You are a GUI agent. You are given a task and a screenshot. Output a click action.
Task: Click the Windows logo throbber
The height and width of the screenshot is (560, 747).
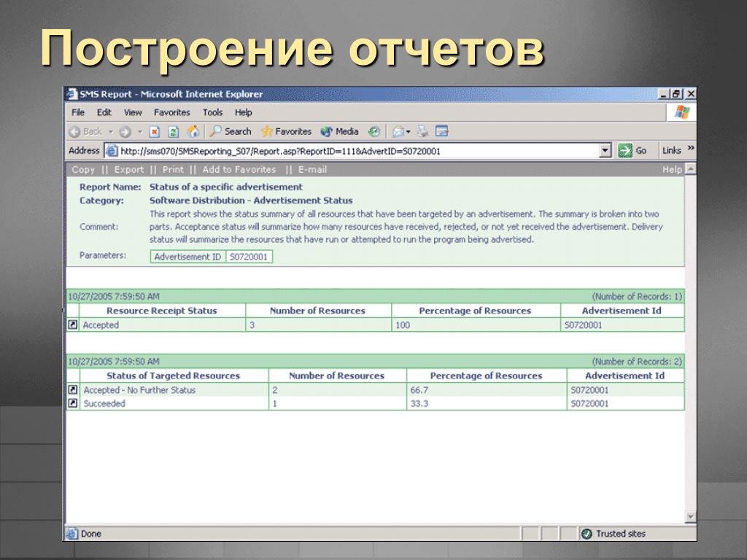pyautogui.click(x=682, y=112)
